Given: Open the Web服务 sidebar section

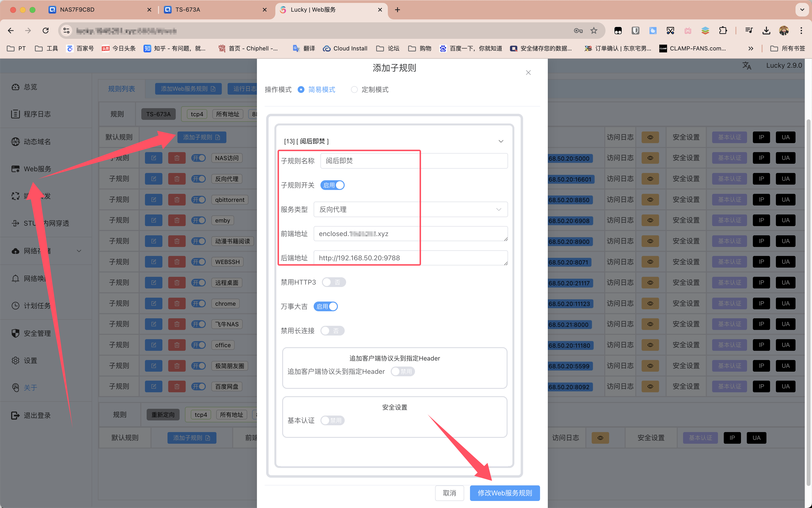Looking at the screenshot, I should (x=31, y=169).
